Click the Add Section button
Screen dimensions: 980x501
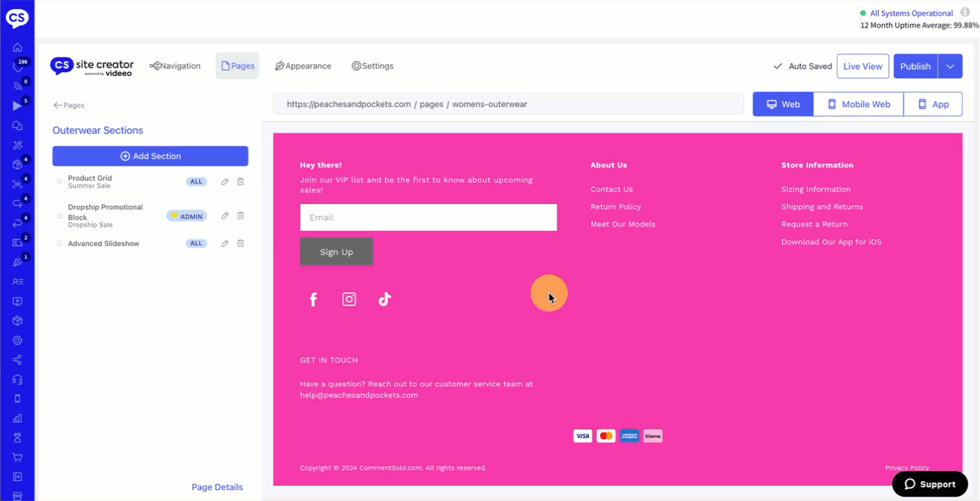point(150,156)
